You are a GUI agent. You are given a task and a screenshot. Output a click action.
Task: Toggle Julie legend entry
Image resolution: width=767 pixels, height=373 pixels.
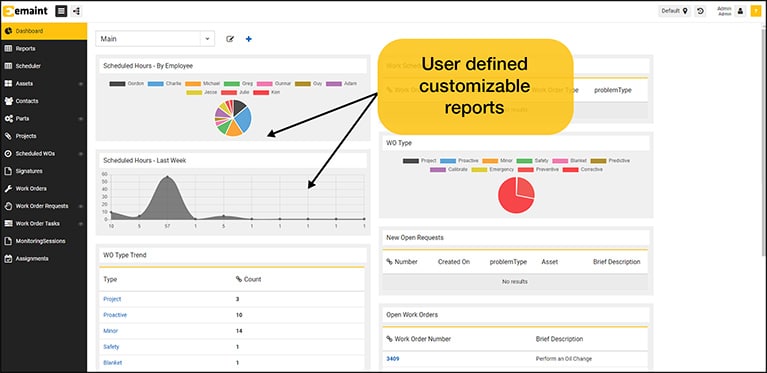(x=235, y=92)
